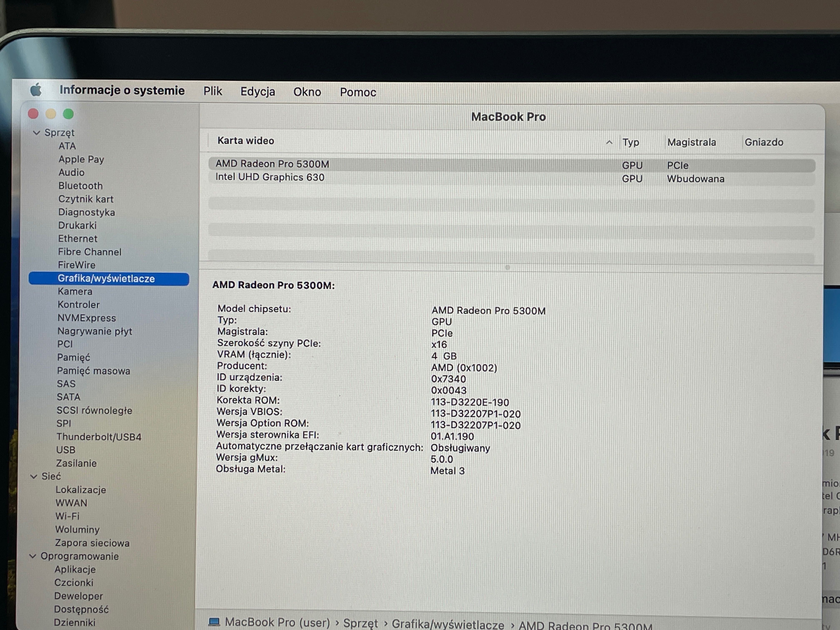This screenshot has height=630, width=840.
Task: Collapse the Sieć section chevron
Action: tap(33, 477)
